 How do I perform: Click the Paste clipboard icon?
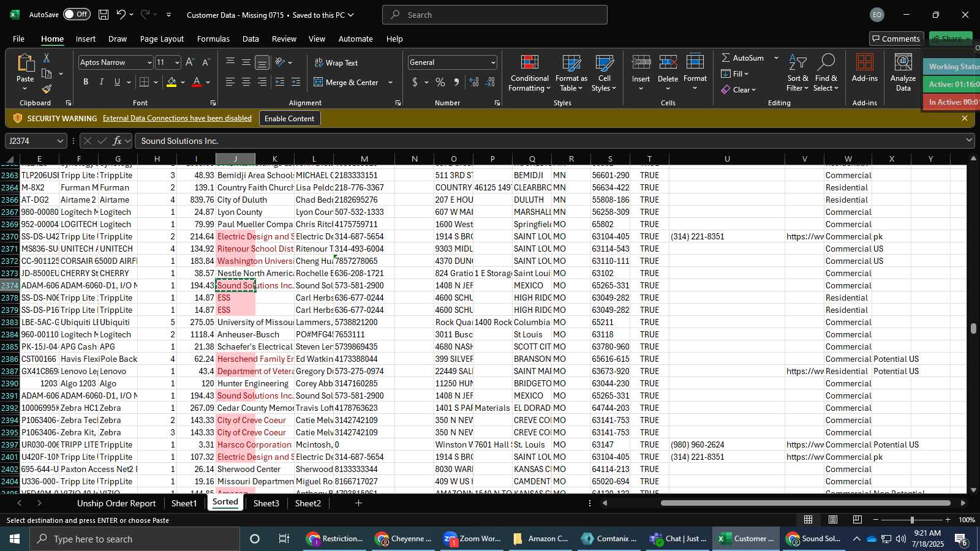click(25, 63)
